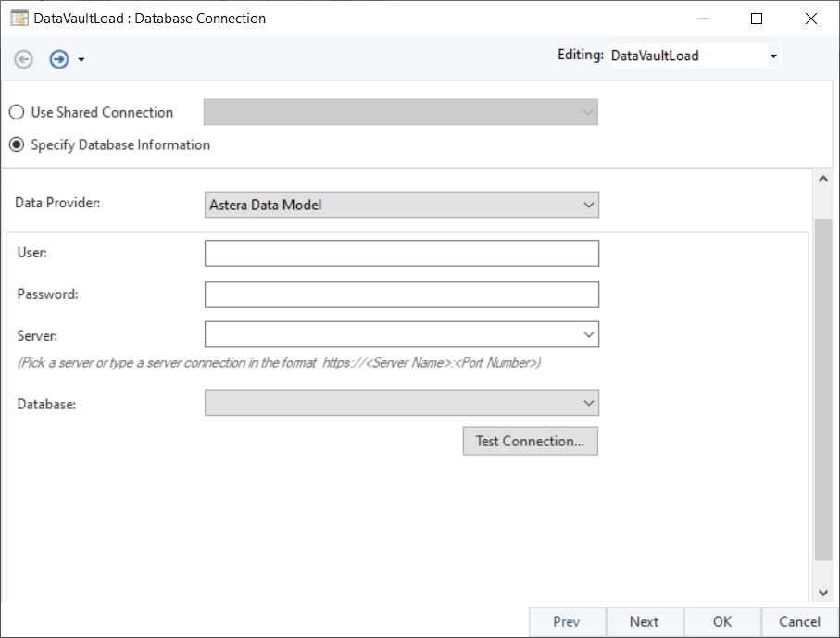Open the forward navigation history dropdown arrow
This screenshot has width=840, height=638.
(81, 60)
